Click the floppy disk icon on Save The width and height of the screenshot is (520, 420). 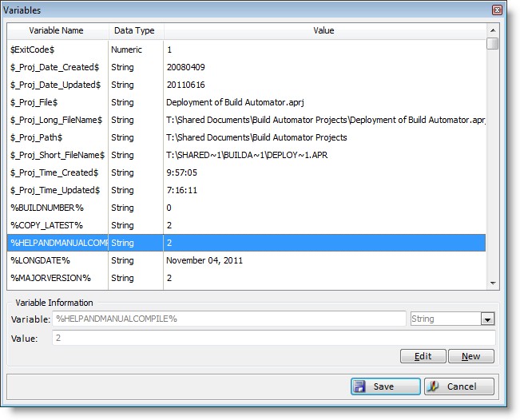359,386
